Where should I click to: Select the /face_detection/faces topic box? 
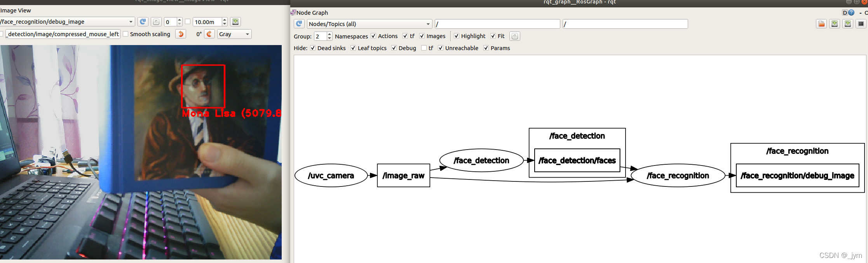[577, 160]
